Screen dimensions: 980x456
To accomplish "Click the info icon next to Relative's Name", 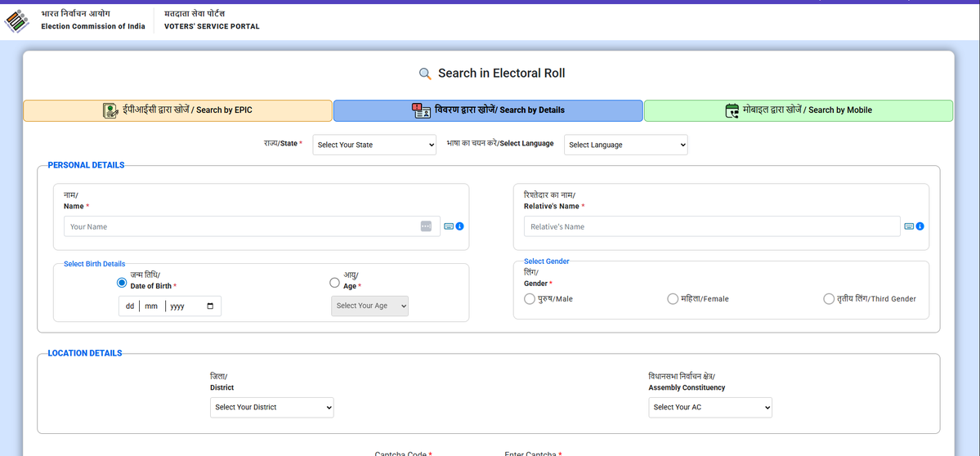I will point(920,226).
